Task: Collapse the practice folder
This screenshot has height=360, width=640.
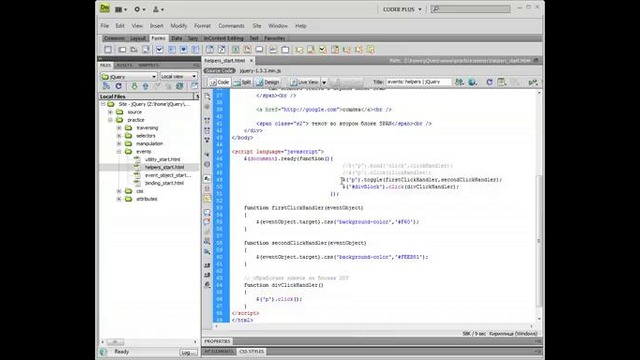Action: click(110, 120)
